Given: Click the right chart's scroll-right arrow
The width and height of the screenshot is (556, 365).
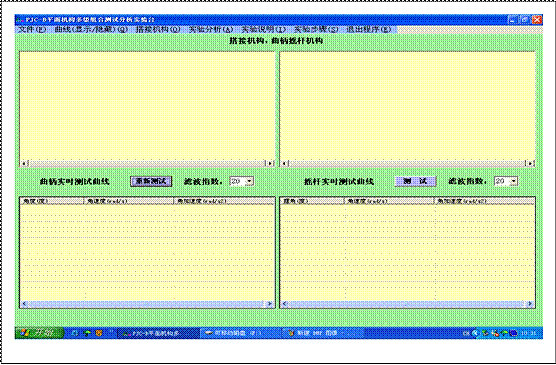Looking at the screenshot, I should pos(530,164).
